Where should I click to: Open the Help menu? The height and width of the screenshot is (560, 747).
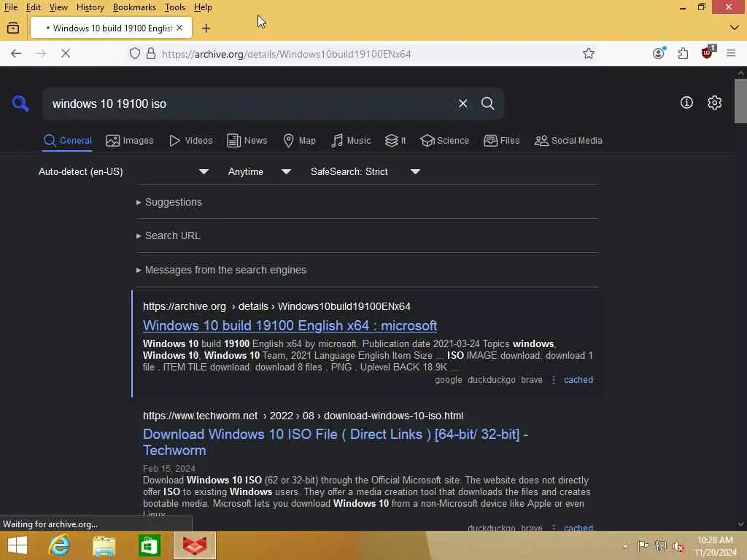203,7
